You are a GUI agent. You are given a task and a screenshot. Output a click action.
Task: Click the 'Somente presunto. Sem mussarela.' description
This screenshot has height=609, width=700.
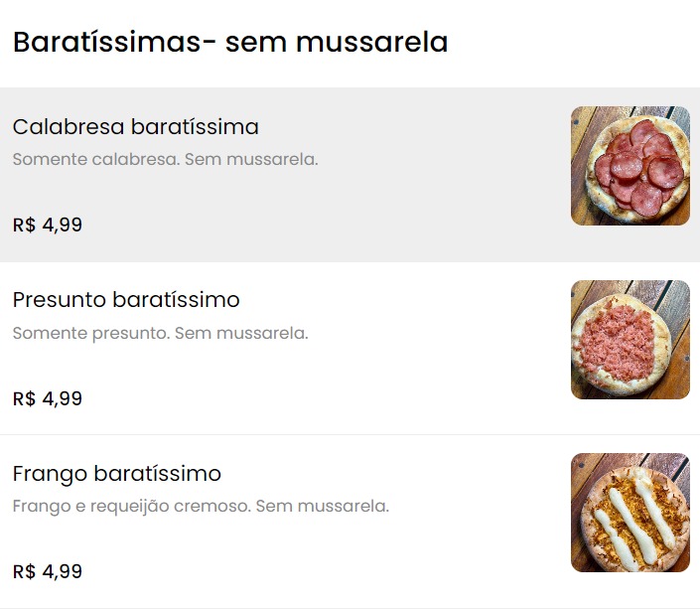160,333
